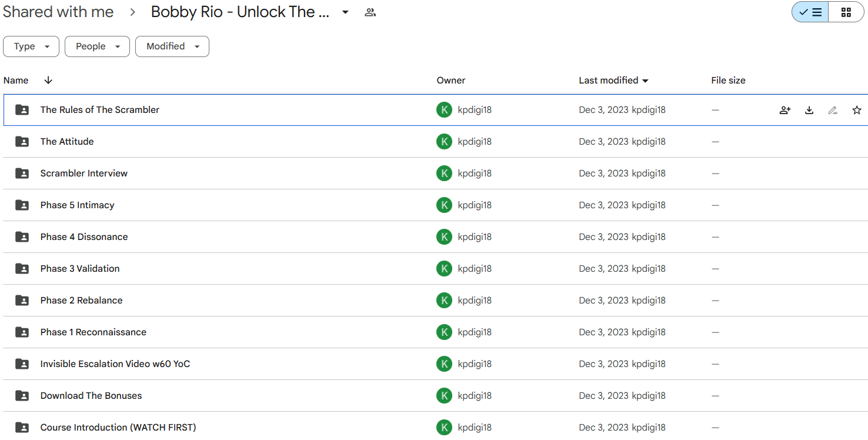Click folder icon of Phase 2 Rebalance
Image resolution: width=868 pixels, height=440 pixels.
pos(22,301)
